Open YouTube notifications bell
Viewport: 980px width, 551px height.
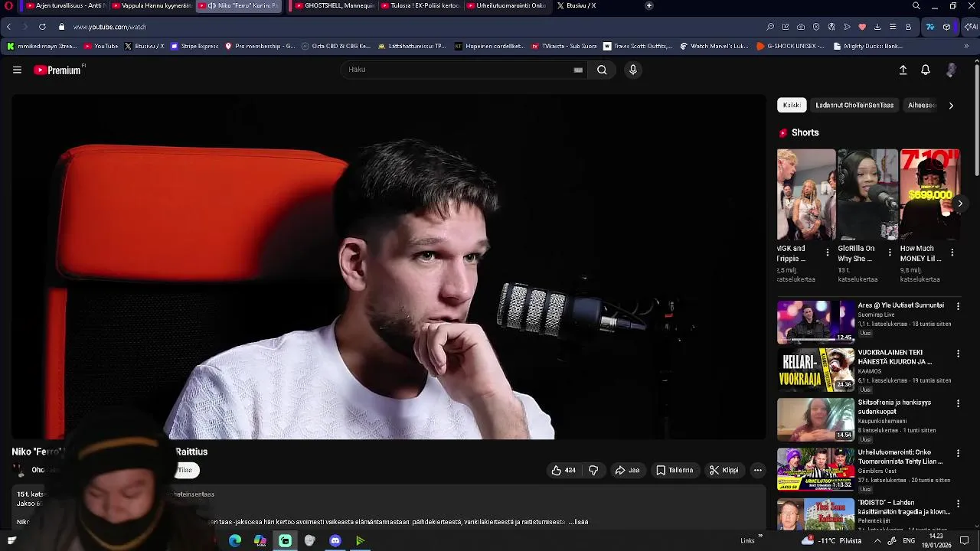pos(926,70)
